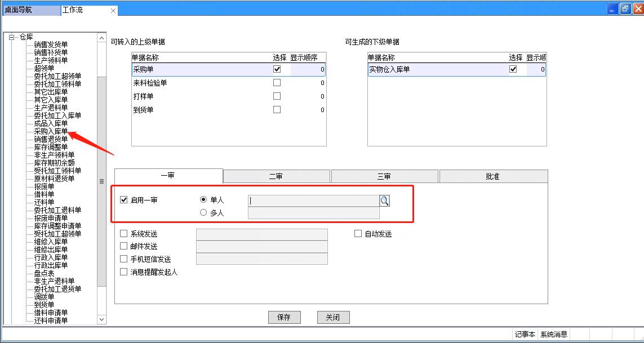Screen dimensions: 644x343
Task: Tick the 邮件发送 checkbox
Action: [x=124, y=246]
